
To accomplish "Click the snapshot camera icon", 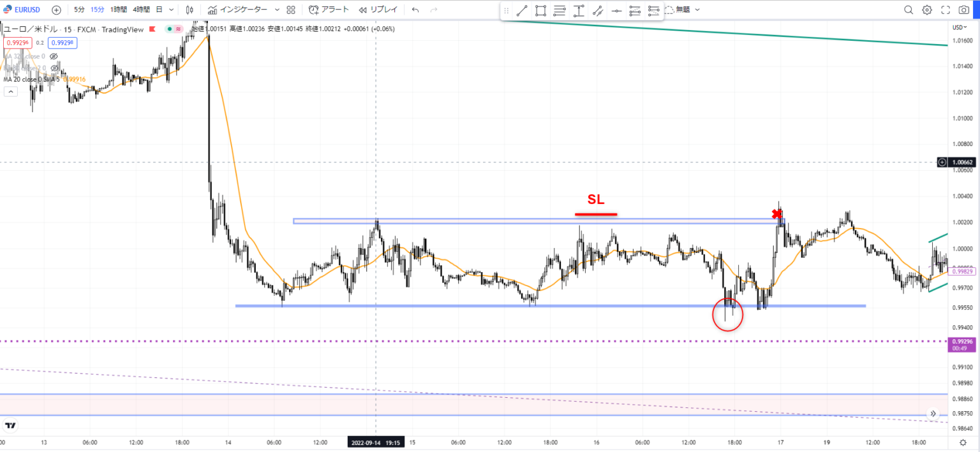I will pyautogui.click(x=963, y=10).
